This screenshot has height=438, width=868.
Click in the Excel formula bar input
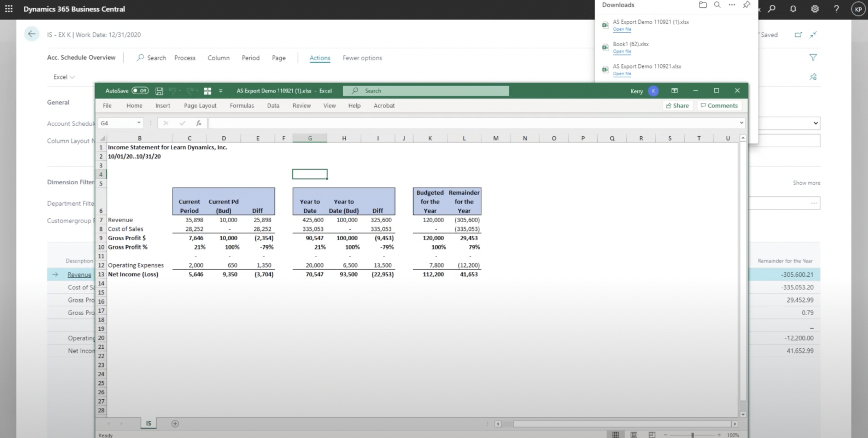pyautogui.click(x=473, y=123)
